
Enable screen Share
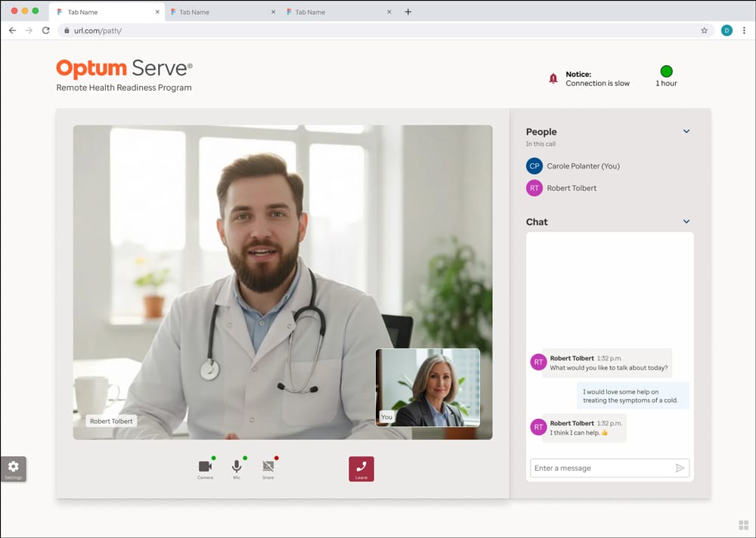pos(268,467)
